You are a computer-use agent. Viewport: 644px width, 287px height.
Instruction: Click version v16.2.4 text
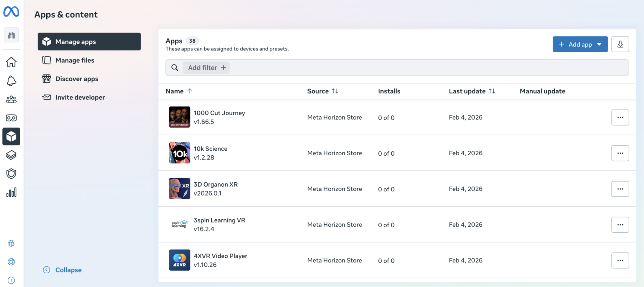[204, 229]
